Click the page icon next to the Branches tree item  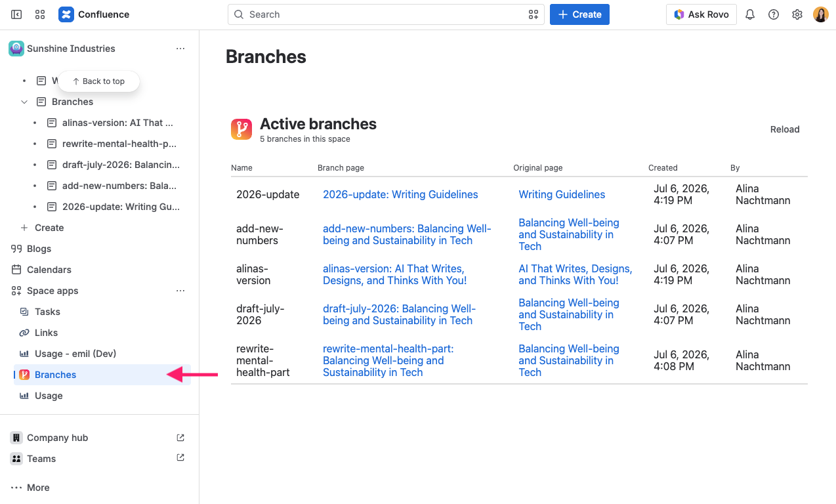pyautogui.click(x=41, y=102)
